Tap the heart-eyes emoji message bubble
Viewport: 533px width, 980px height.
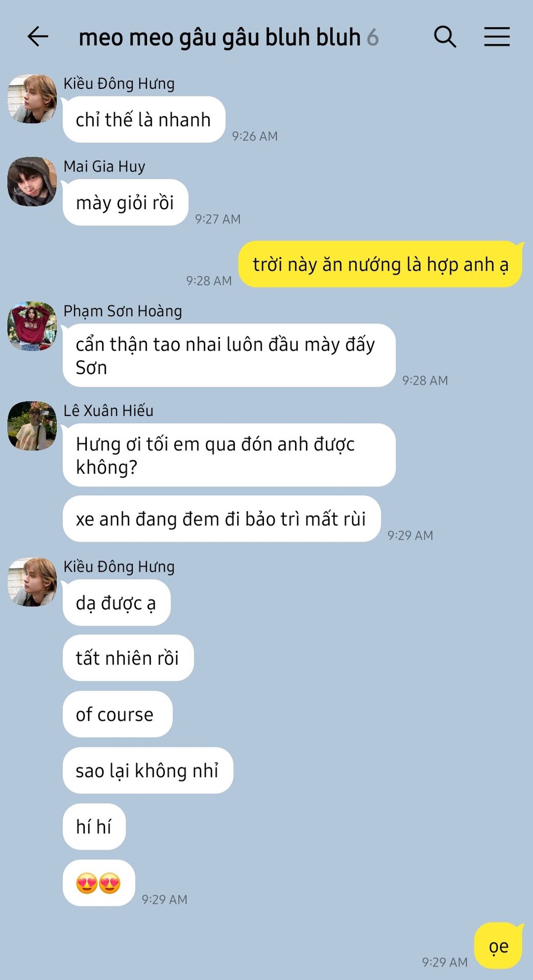[x=99, y=883]
